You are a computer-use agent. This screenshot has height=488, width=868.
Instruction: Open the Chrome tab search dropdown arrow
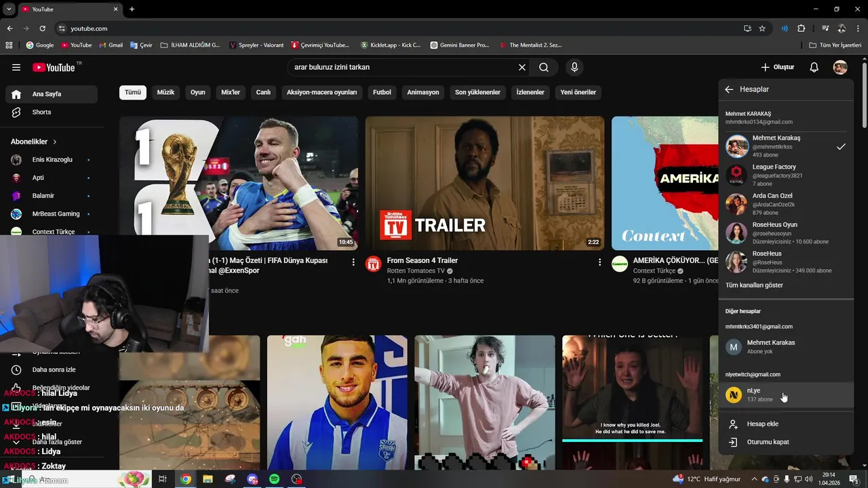(9, 9)
